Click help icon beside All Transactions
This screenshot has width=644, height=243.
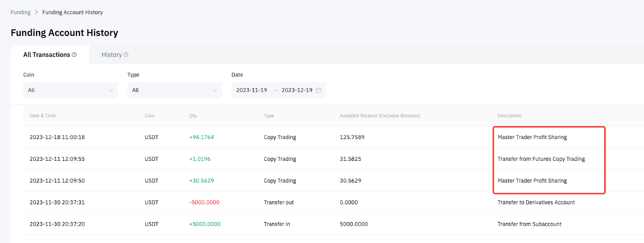tap(74, 55)
